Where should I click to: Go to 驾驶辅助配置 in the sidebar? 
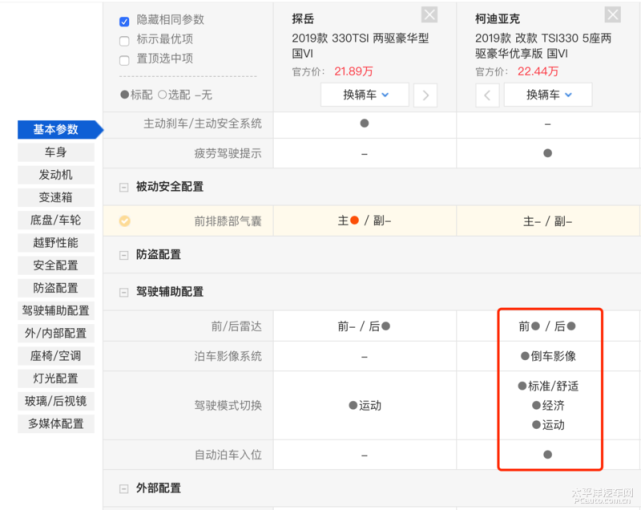[56, 311]
